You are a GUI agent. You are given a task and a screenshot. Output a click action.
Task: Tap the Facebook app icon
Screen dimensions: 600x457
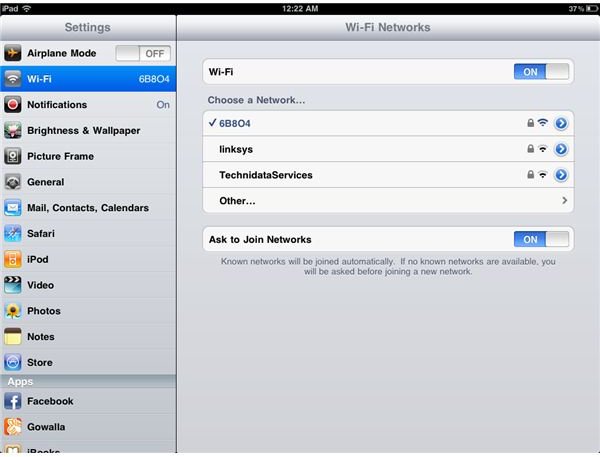point(13,401)
